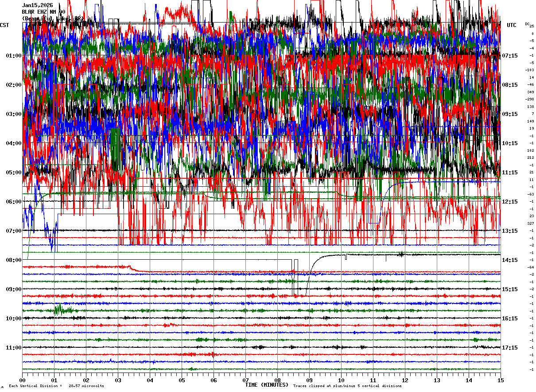Select the DC offset value -4
536x392 pixels.
pyautogui.click(x=532, y=48)
